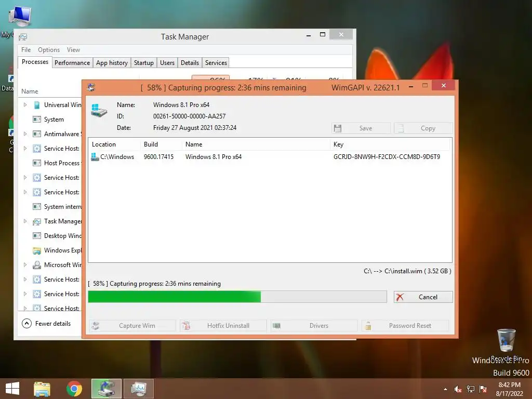The height and width of the screenshot is (399, 532).
Task: Open the Windows Start button
Action: tap(12, 389)
